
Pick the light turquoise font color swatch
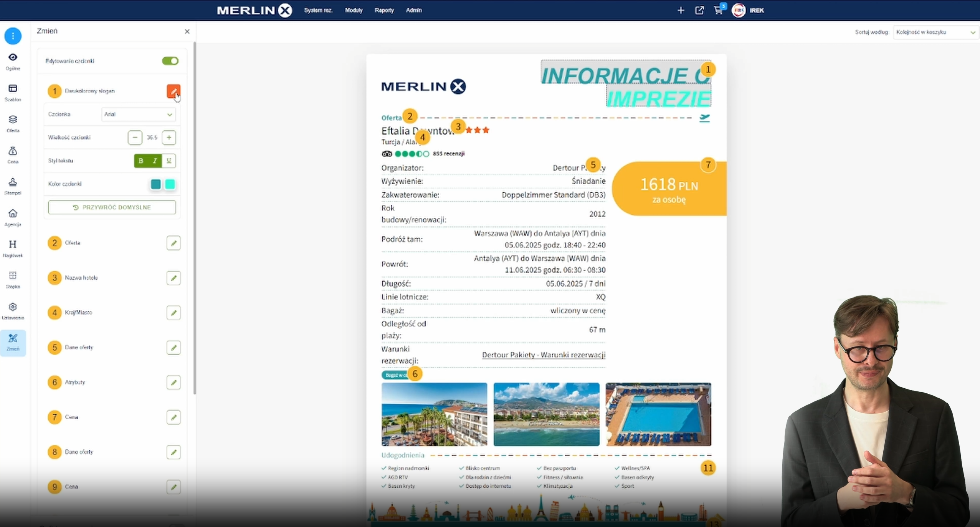[x=170, y=184]
